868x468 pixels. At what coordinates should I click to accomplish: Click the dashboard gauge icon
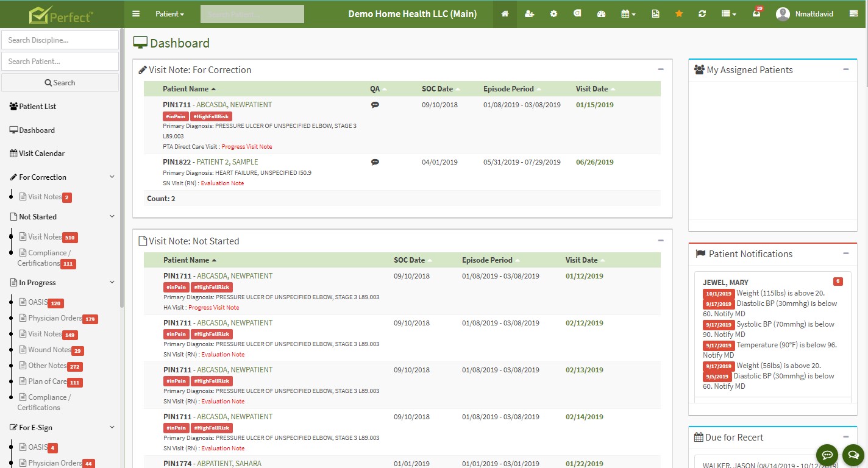point(601,14)
